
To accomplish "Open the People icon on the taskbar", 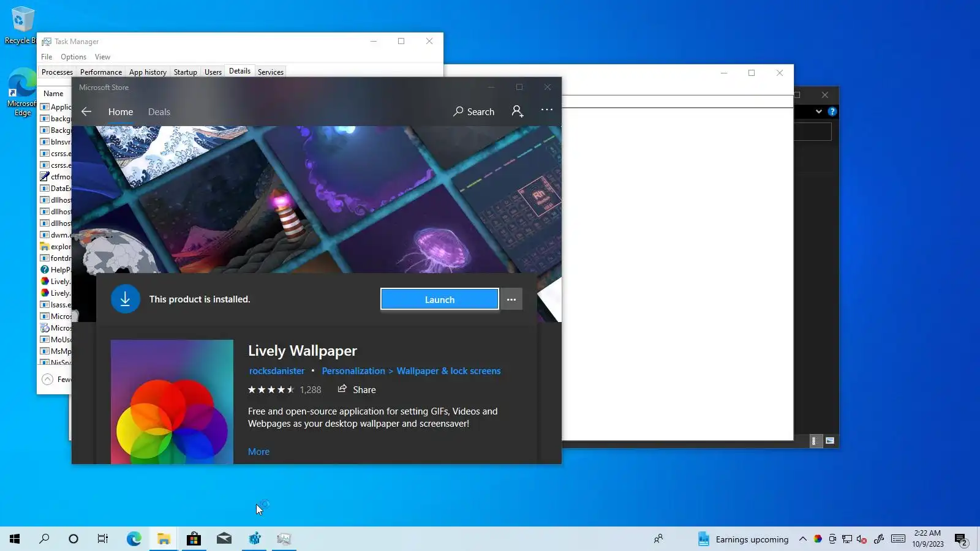I will click(x=658, y=539).
